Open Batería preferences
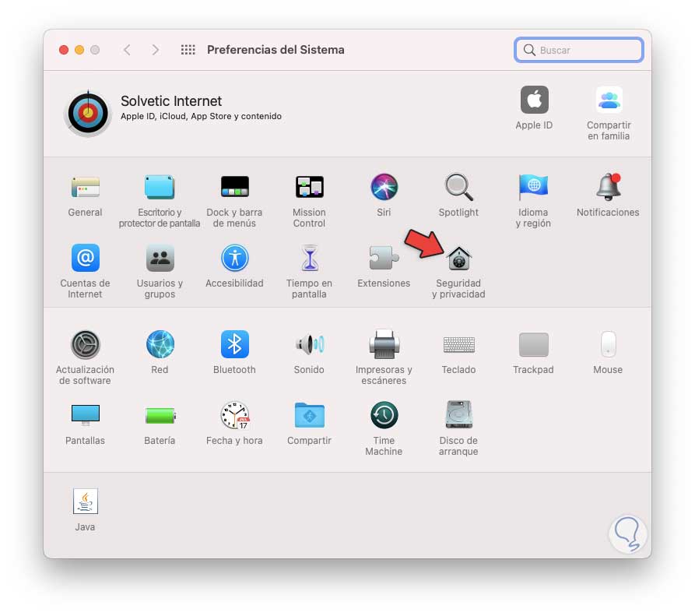Screen dimensions: 695x616 [x=160, y=416]
